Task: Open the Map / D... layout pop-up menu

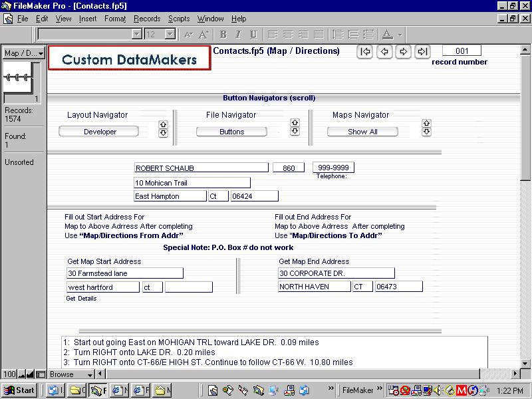Action: [x=23, y=53]
